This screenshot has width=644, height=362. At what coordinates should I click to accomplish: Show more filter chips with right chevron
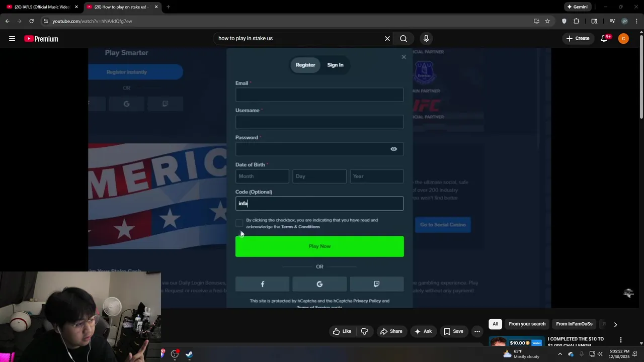[x=615, y=324]
